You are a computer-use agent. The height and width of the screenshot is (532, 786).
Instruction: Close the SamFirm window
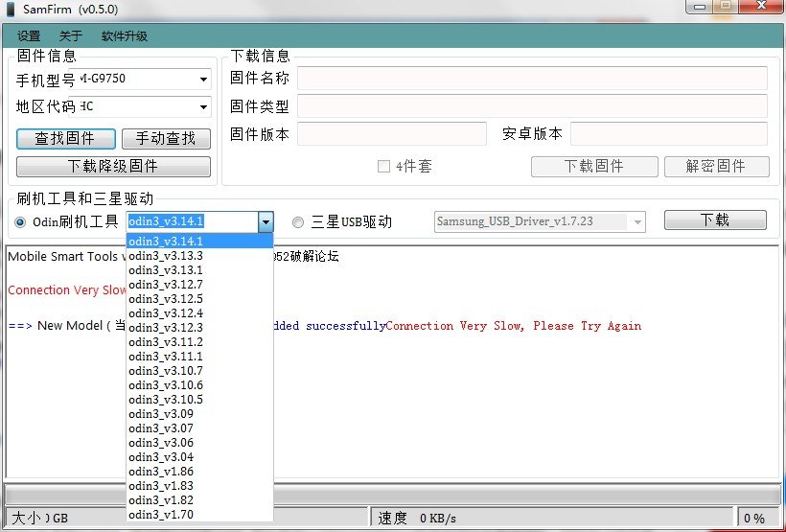761,6
